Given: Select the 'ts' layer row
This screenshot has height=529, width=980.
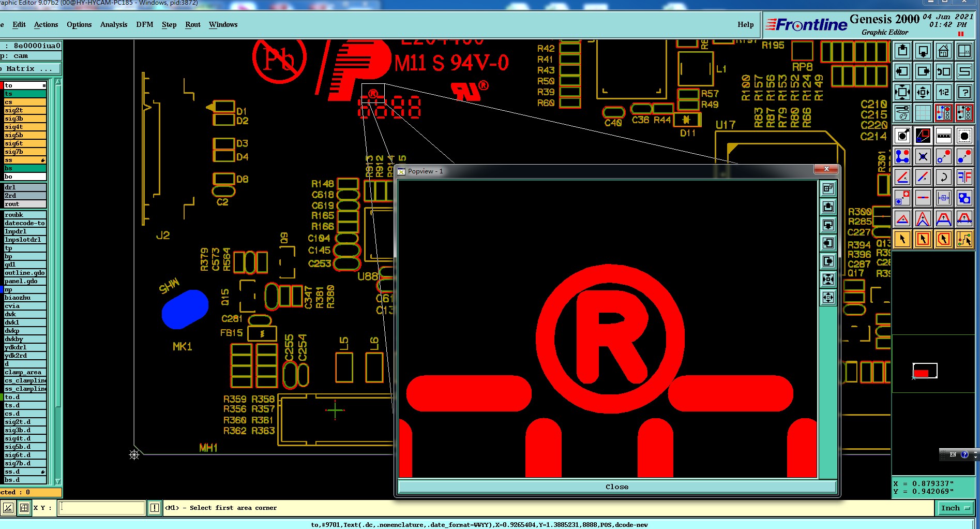Looking at the screenshot, I should coord(25,94).
